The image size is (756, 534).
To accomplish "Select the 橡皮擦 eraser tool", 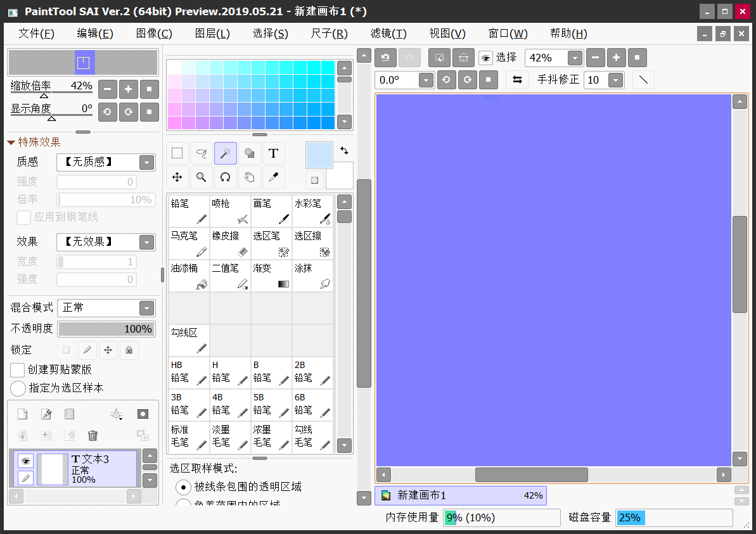I will pyautogui.click(x=230, y=244).
